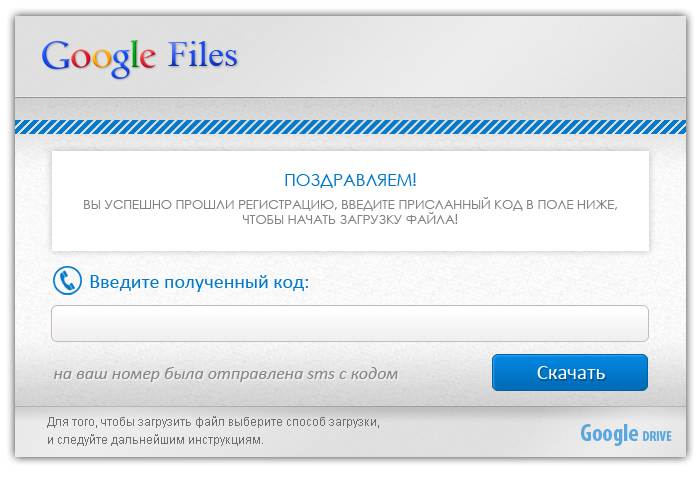
Task: Focus the received code input field
Action: click(350, 324)
